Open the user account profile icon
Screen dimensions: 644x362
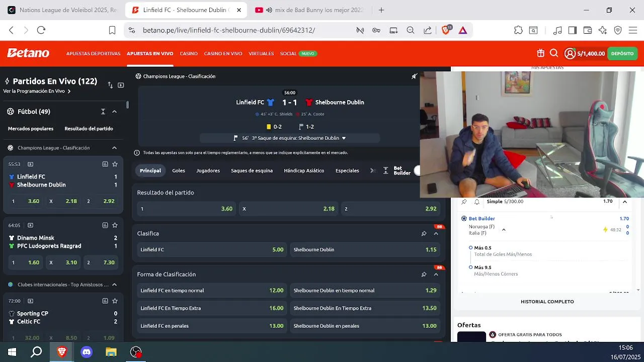pos(570,53)
